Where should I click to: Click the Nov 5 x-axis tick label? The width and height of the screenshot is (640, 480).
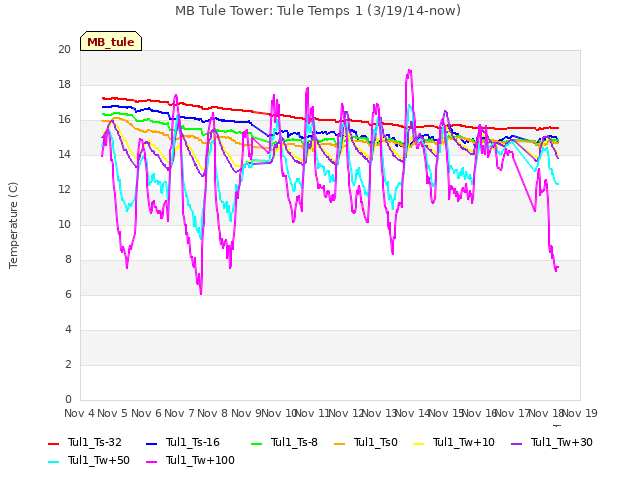coord(113,413)
